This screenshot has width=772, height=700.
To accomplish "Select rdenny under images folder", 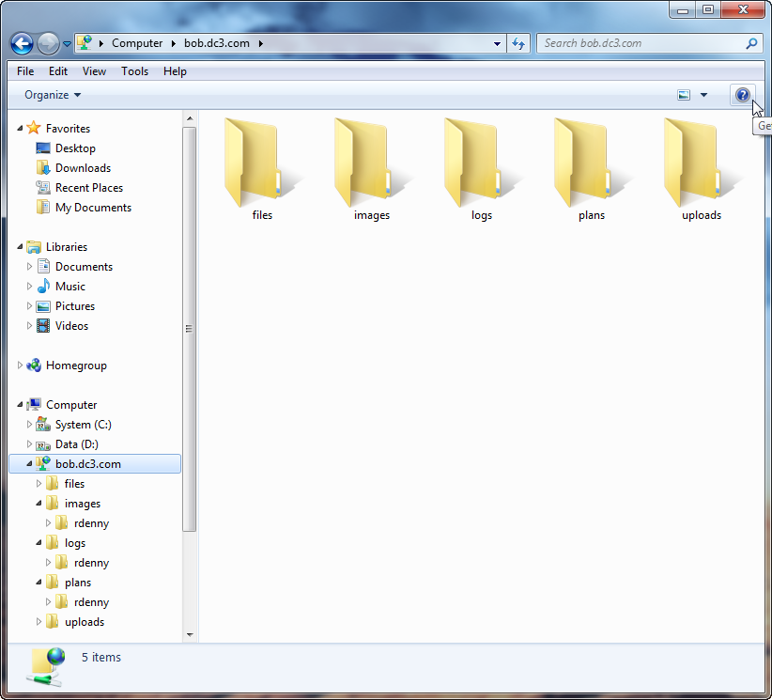I will coord(92,523).
